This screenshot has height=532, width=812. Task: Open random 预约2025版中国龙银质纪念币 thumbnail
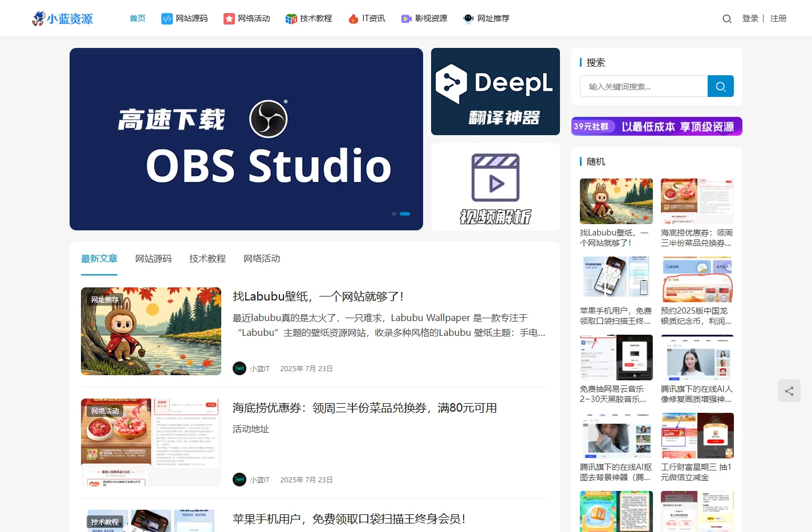point(697,279)
